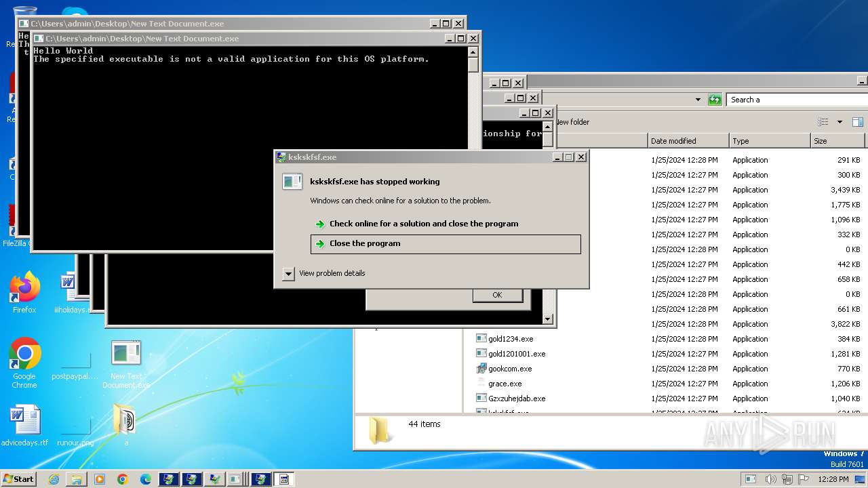Viewport: 868px width, 488px height.
Task: Click the network icon in system tray
Action: pyautogui.click(x=787, y=479)
